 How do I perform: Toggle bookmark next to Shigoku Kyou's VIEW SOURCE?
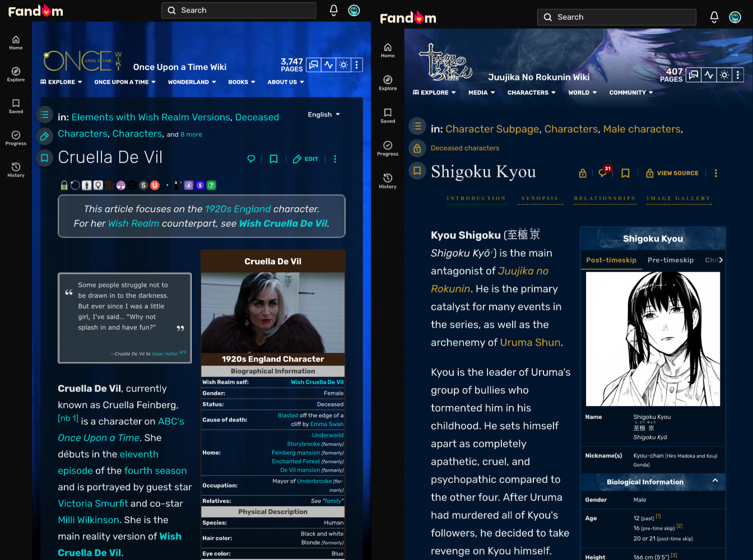(625, 174)
